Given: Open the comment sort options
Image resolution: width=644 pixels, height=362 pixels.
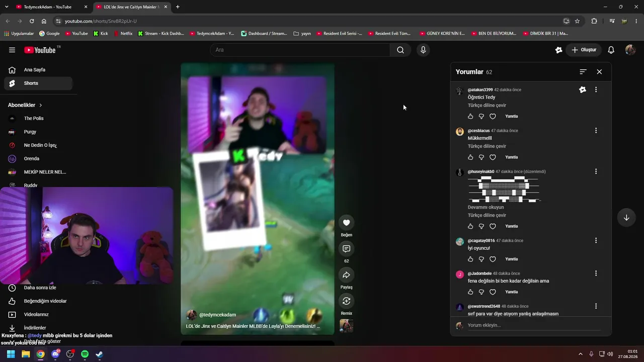Looking at the screenshot, I should pyautogui.click(x=583, y=72).
